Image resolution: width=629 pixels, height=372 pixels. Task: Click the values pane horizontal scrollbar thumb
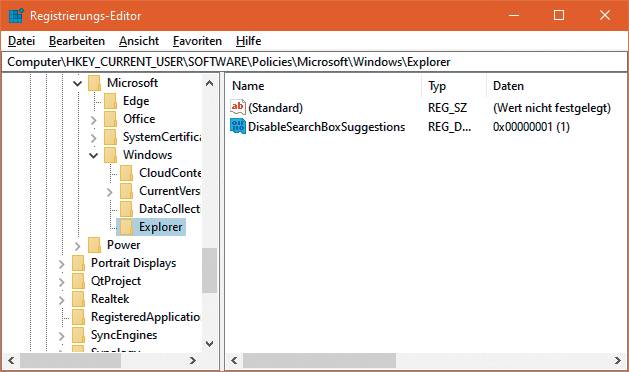(x=319, y=360)
